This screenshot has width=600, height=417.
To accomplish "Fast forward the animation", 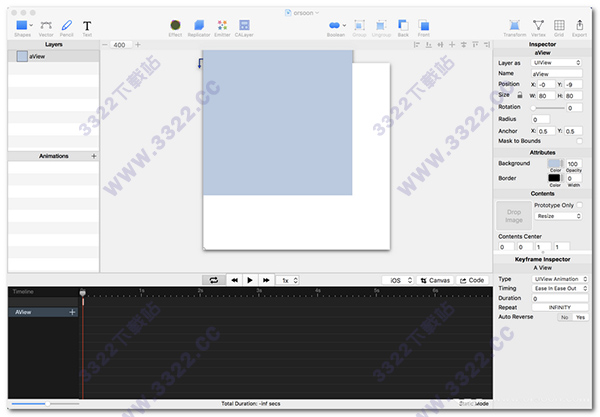I will (266, 280).
